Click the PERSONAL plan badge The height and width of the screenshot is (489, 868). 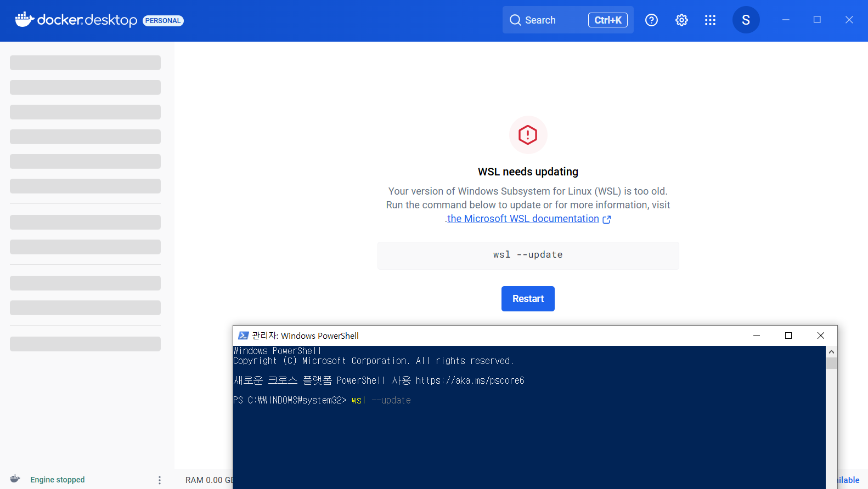[163, 21]
